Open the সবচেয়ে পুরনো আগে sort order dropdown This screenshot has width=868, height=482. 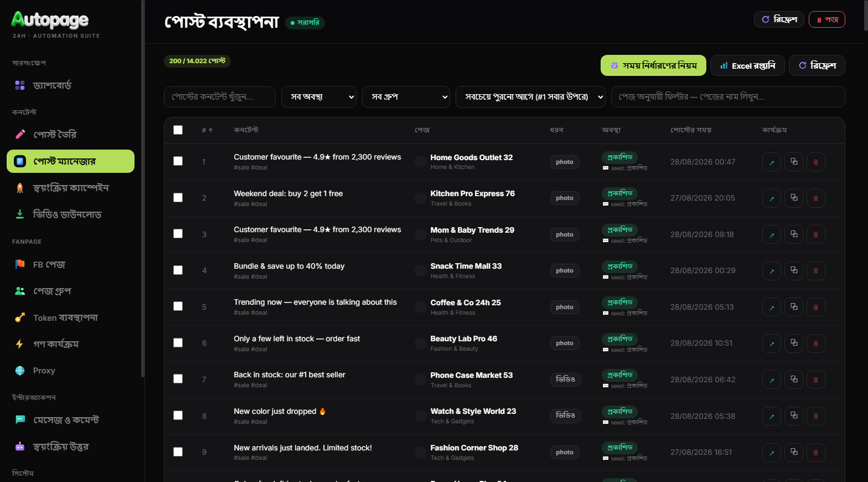[530, 97]
